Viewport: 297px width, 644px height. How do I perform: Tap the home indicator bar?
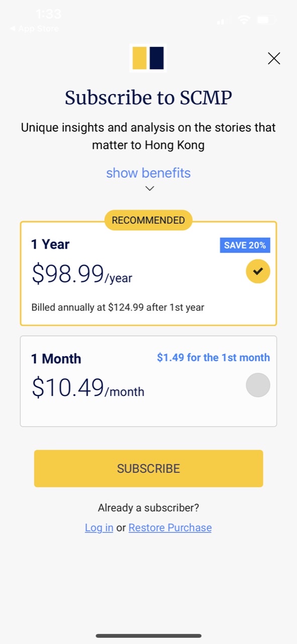click(149, 636)
